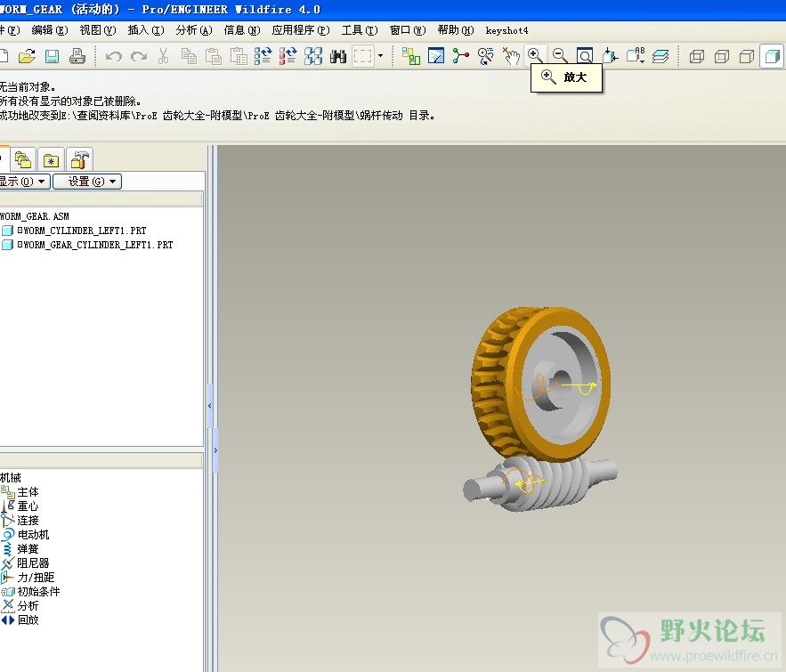Select 分析 in mechanism tree
The width and height of the screenshot is (786, 672).
(28, 606)
